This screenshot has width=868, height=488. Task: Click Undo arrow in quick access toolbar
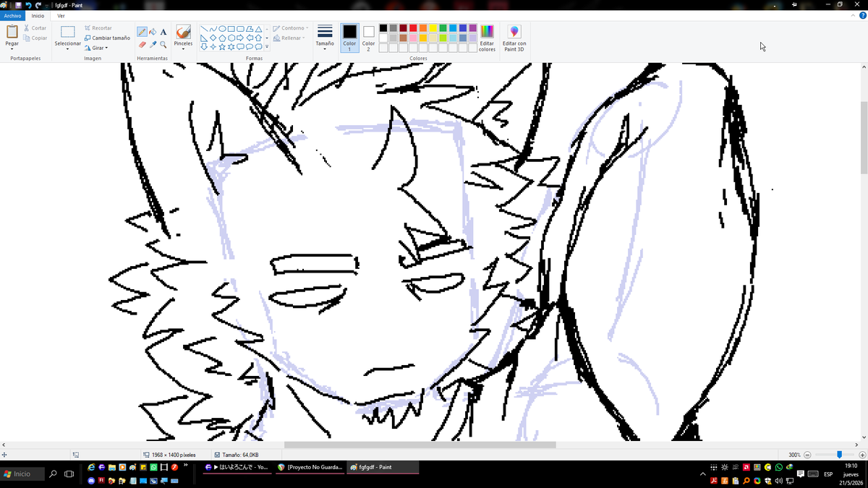pyautogui.click(x=28, y=5)
